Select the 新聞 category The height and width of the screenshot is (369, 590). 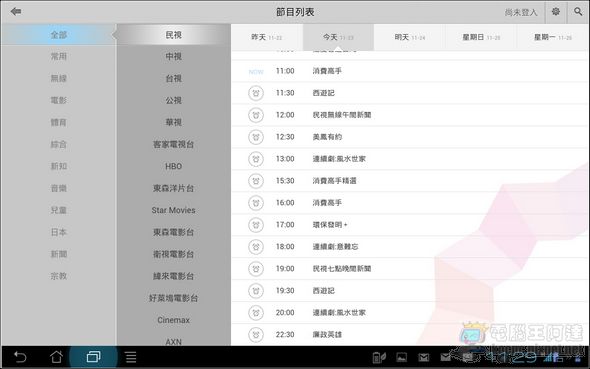coord(59,254)
